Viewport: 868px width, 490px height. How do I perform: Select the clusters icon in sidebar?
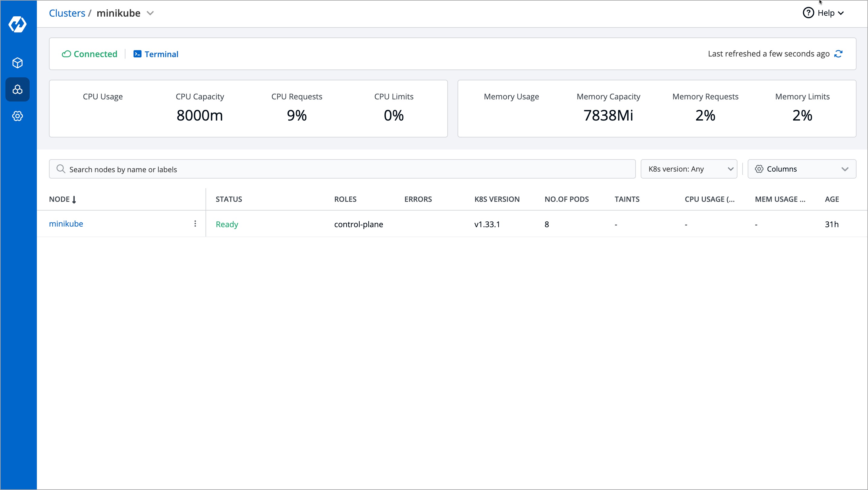(x=18, y=90)
